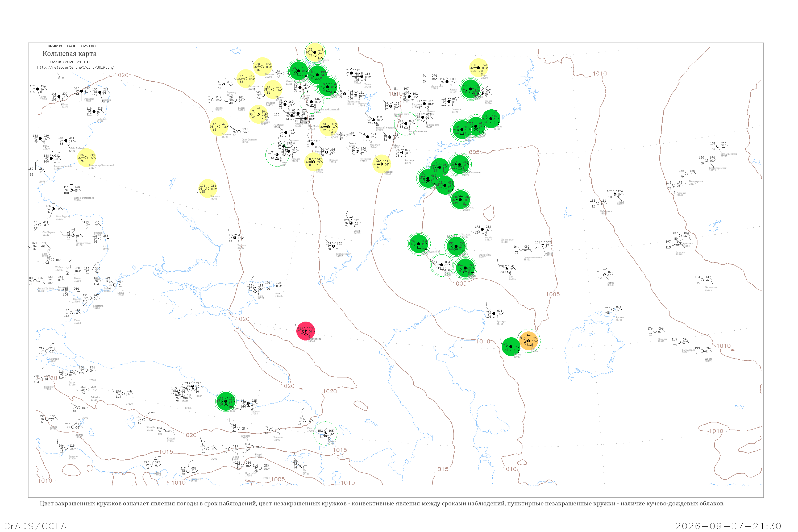This screenshot has height=532, width=798.
Task: Click the yellow Кирс station circle
Action: tap(478, 68)
